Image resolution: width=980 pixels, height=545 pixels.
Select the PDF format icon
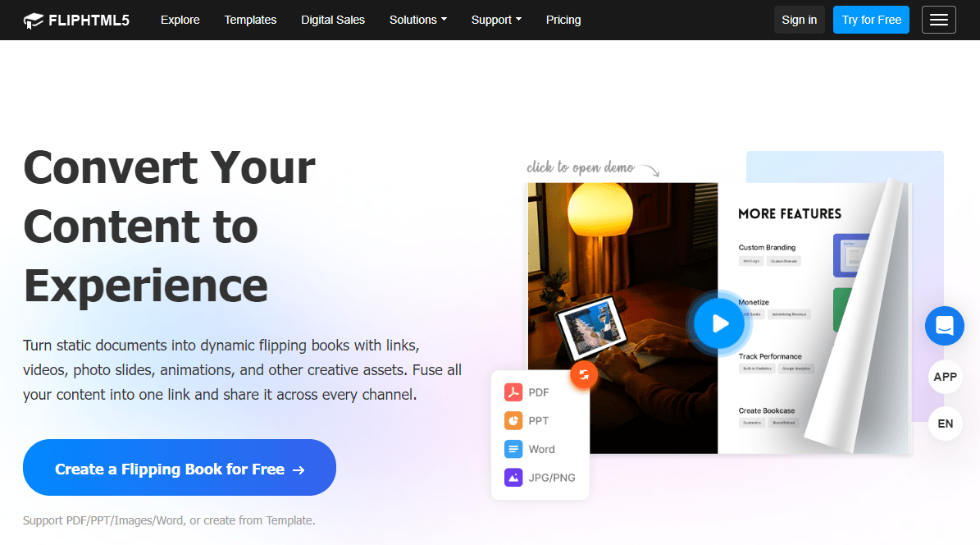[x=514, y=392]
